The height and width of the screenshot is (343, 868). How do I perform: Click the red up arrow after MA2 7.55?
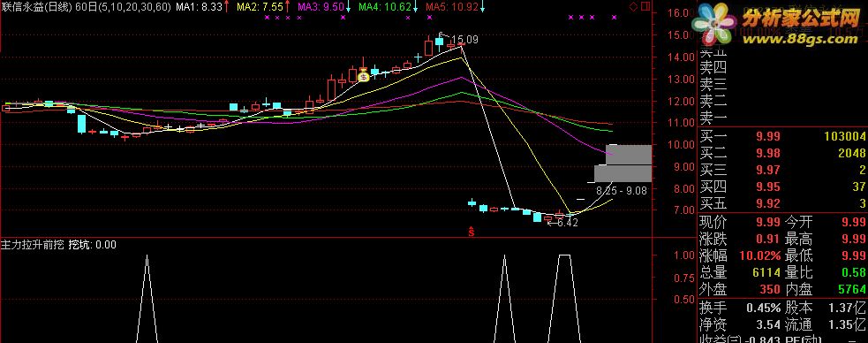[x=287, y=7]
